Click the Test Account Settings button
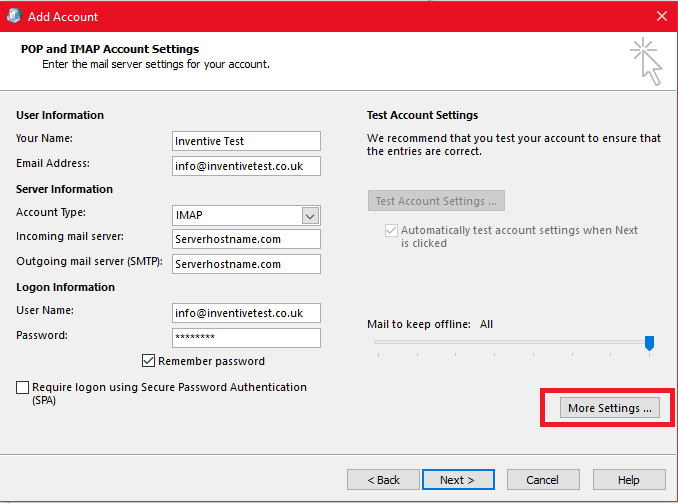Screen dimensions: 678x504 point(436,201)
